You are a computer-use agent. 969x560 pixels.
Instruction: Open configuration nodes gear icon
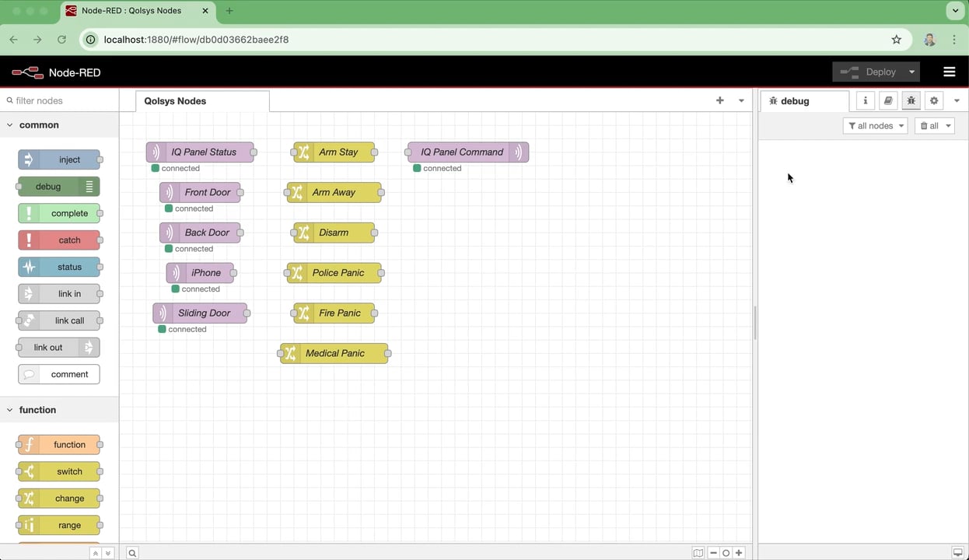[934, 100]
